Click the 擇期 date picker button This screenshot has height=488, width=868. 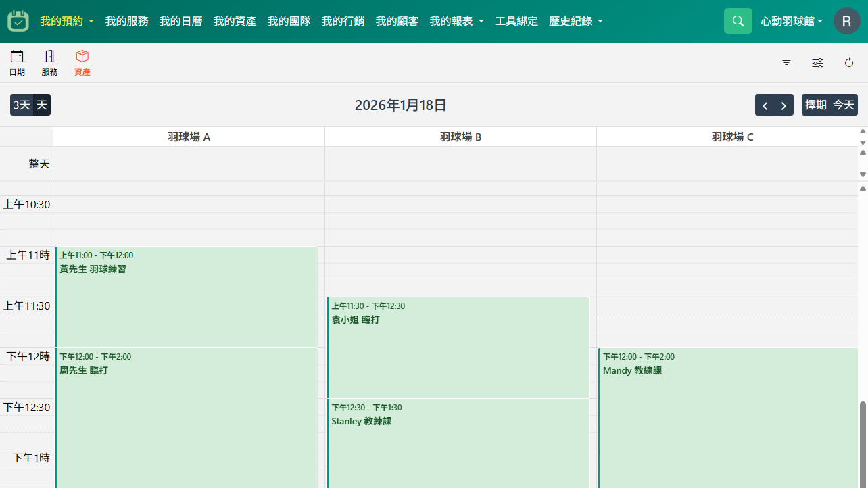(815, 105)
